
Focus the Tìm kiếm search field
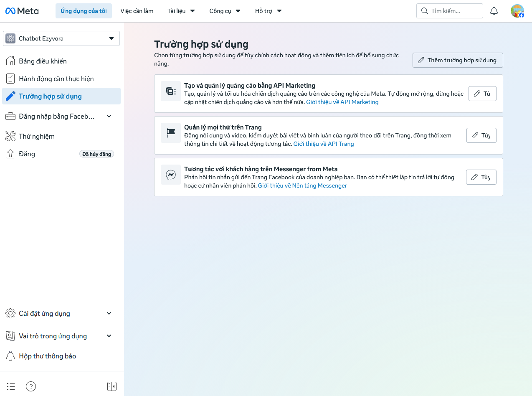(450, 11)
